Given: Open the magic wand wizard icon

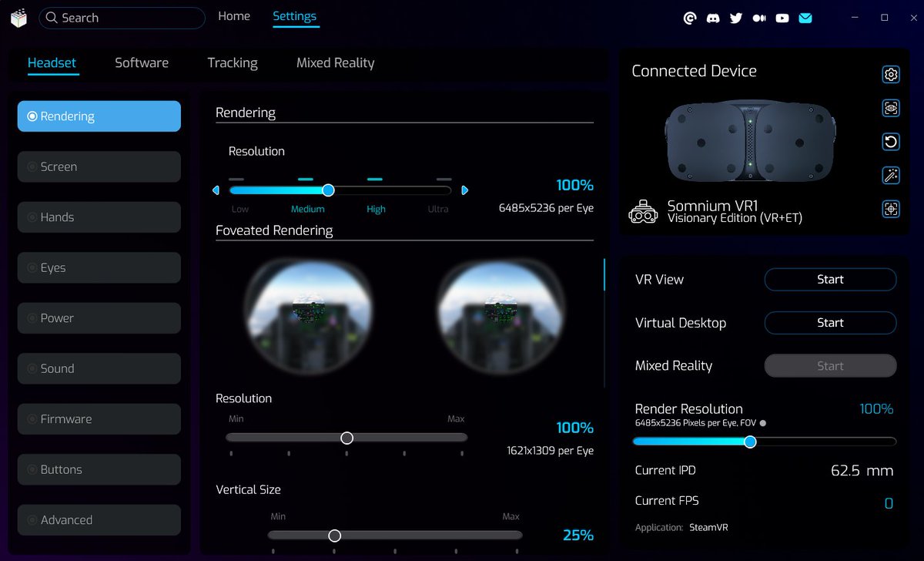Looking at the screenshot, I should (x=891, y=176).
